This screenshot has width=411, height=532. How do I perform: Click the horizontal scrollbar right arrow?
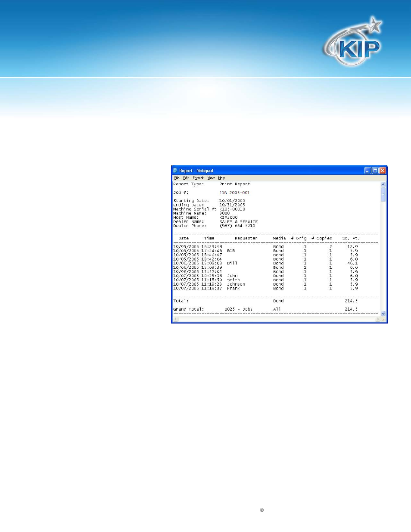point(378,319)
